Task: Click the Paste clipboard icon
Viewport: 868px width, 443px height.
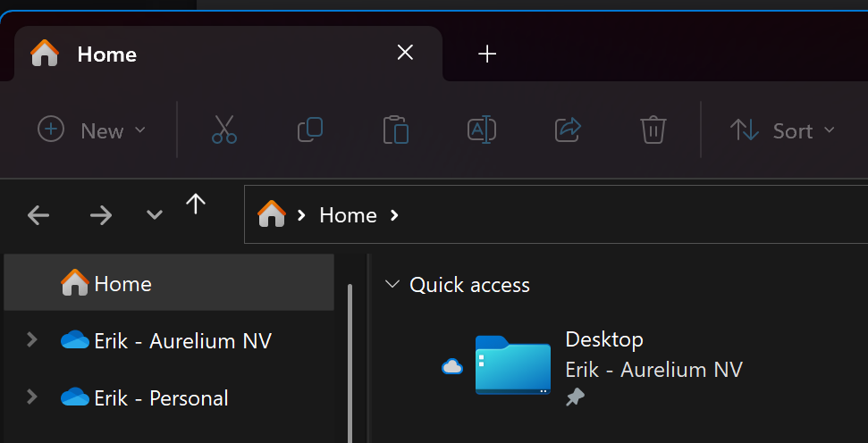Action: 395,130
